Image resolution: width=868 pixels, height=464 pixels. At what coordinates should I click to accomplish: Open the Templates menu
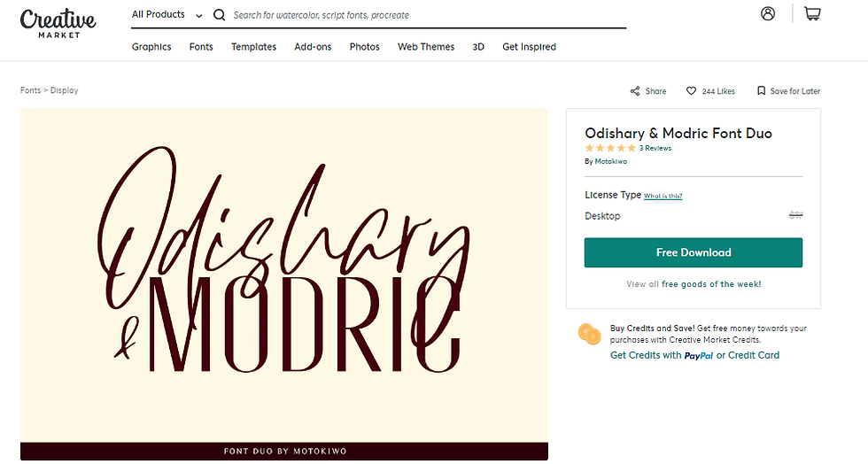pos(253,47)
